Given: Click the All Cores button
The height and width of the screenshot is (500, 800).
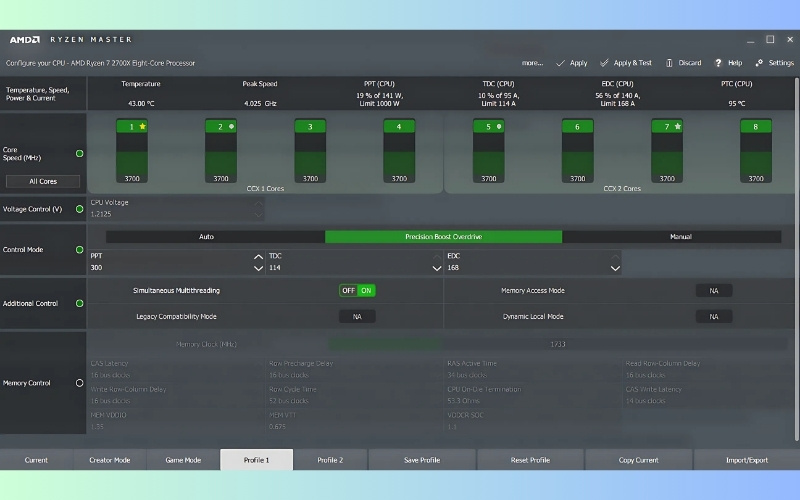Looking at the screenshot, I should (42, 182).
